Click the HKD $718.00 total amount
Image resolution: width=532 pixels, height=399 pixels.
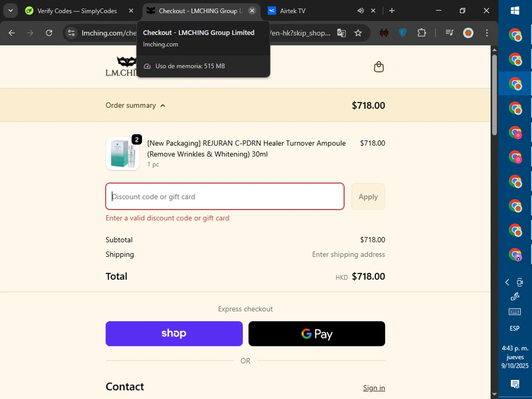coord(360,276)
